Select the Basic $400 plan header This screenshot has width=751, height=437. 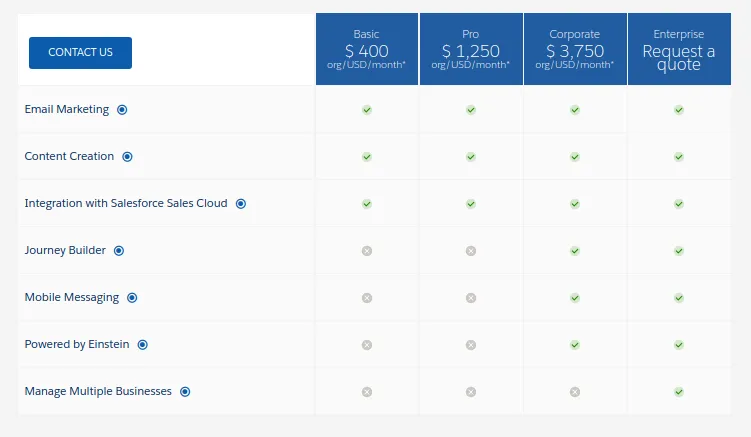pos(367,49)
